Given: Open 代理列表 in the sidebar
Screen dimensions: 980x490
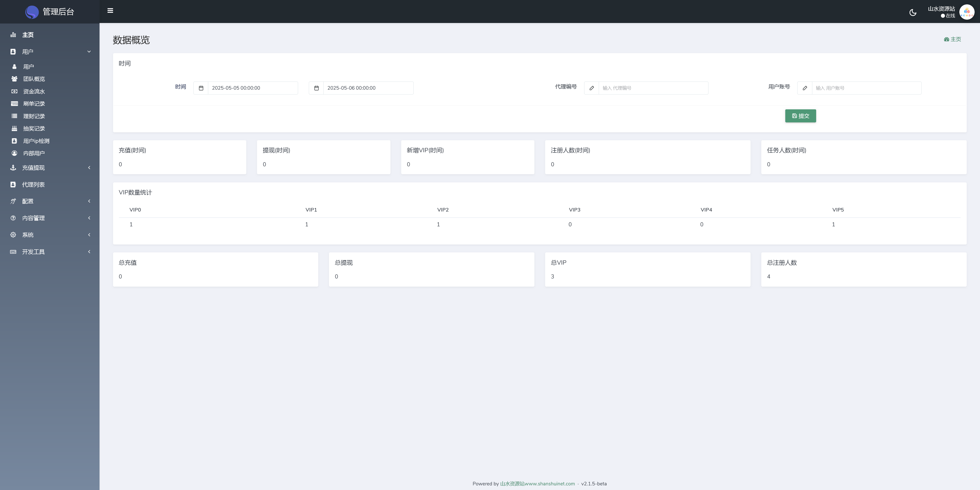Looking at the screenshot, I should 33,184.
